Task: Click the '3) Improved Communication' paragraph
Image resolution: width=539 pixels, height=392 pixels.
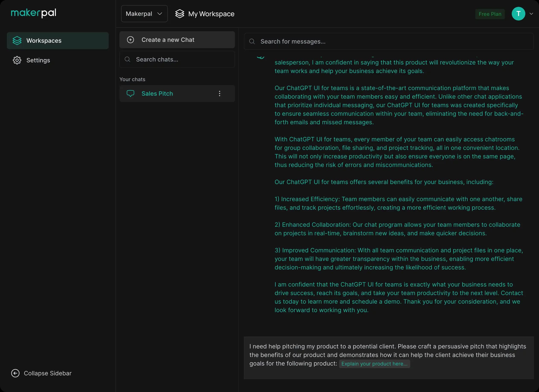Action: point(399,259)
